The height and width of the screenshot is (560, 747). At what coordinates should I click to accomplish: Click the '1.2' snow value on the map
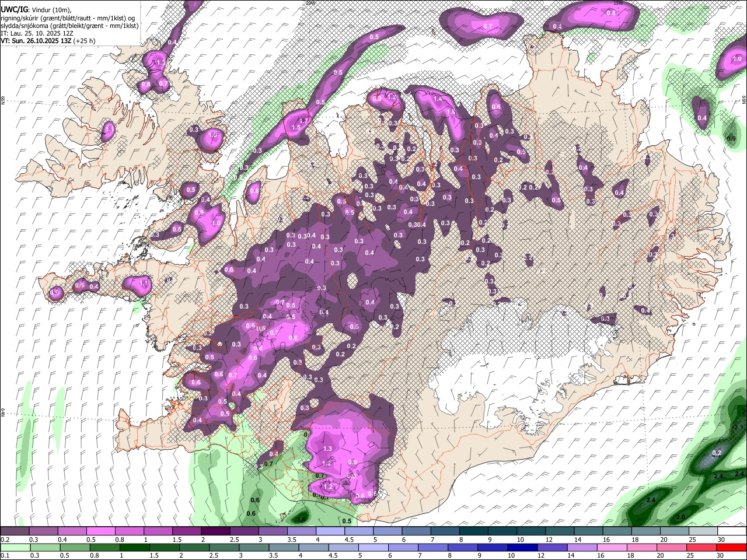tap(328, 486)
